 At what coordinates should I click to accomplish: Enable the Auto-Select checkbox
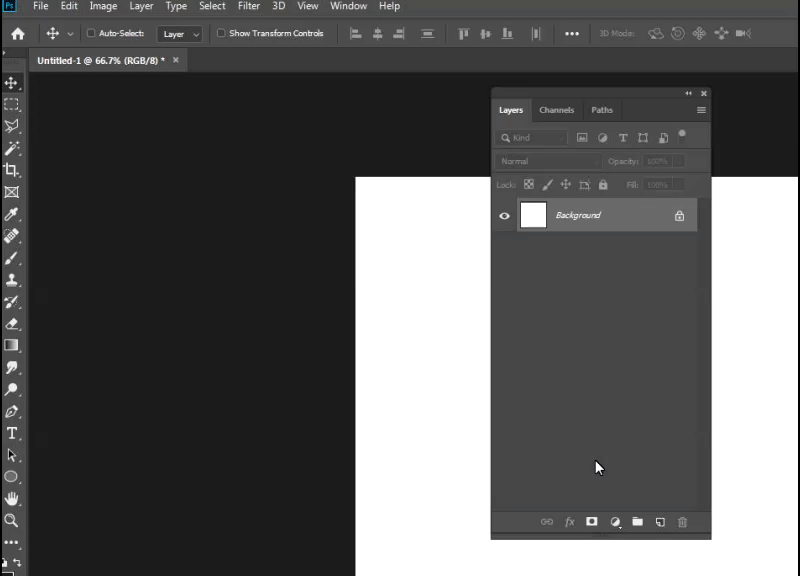(92, 33)
